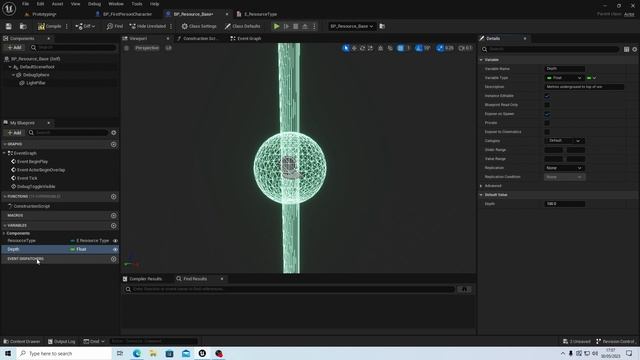Toggle the Expose on Spawn checkbox
Image resolution: width=640 pixels, height=360 pixels.
click(x=547, y=114)
